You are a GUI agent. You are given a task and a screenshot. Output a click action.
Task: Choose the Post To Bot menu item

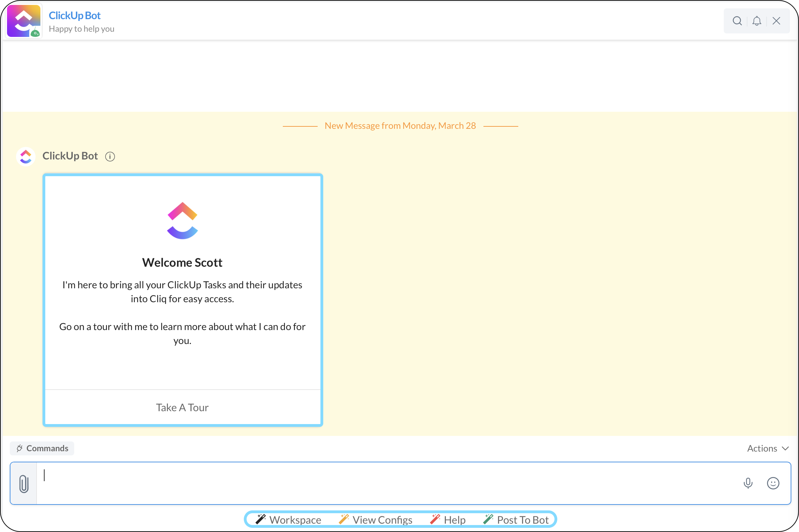pos(516,520)
